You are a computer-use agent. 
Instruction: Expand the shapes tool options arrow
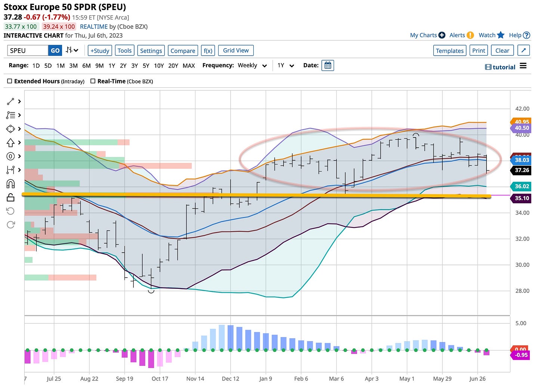pos(19,129)
